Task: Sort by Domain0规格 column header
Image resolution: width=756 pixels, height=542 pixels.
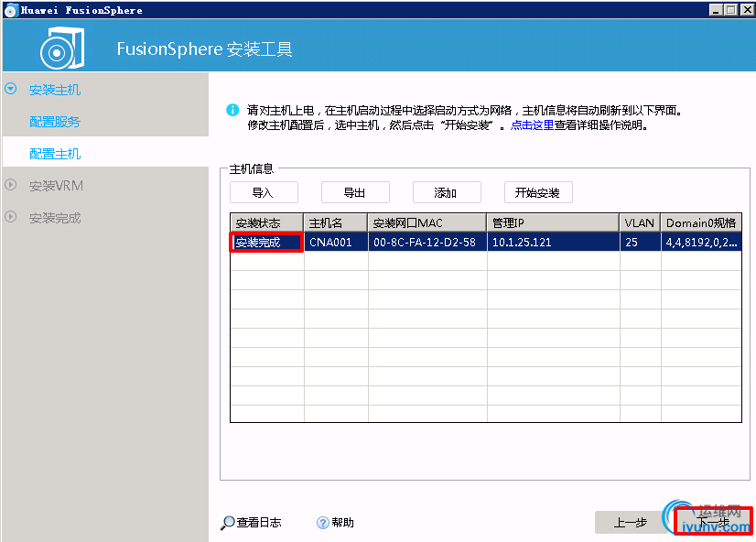Action: (701, 222)
